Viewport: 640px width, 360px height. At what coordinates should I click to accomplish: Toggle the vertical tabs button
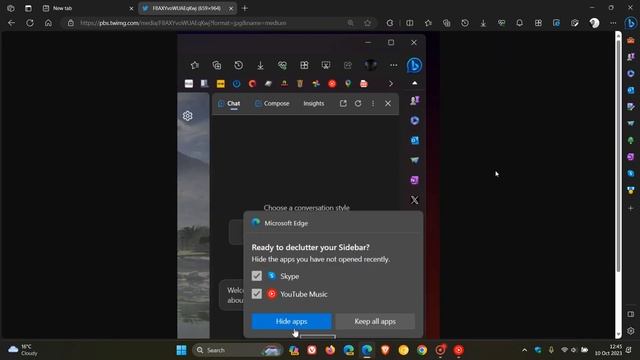(28, 8)
